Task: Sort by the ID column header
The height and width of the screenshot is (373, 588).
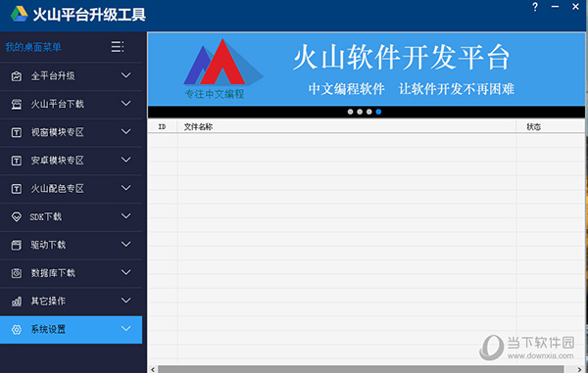Action: pyautogui.click(x=163, y=126)
